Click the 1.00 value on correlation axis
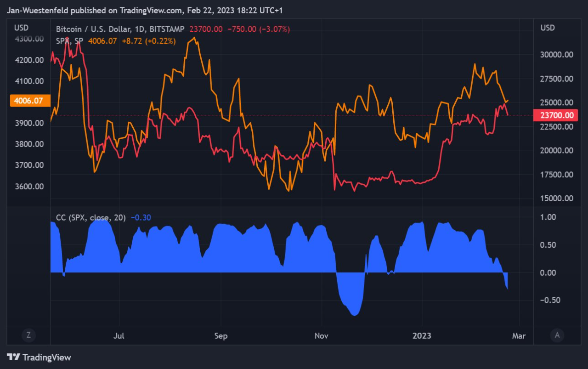Screen dimensions: 588x369 tap(548, 217)
